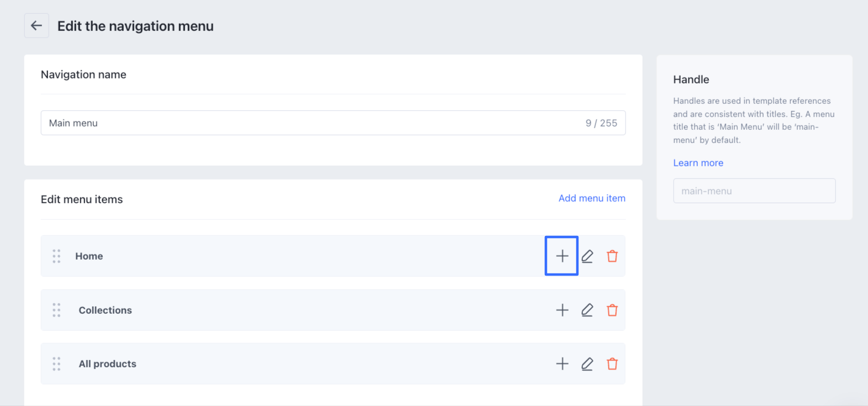Open the Learn more link
Screen dimensions: 868x406
coord(698,163)
